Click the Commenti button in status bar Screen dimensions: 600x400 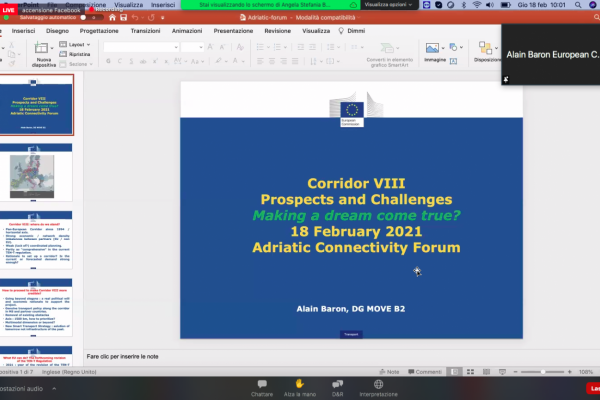[x=425, y=372]
